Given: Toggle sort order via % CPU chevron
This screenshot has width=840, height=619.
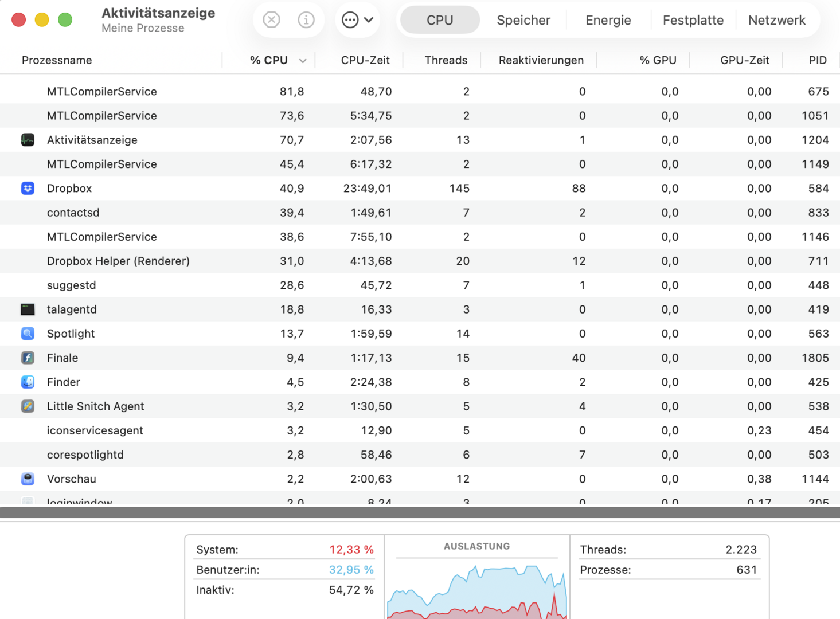Looking at the screenshot, I should pos(303,61).
